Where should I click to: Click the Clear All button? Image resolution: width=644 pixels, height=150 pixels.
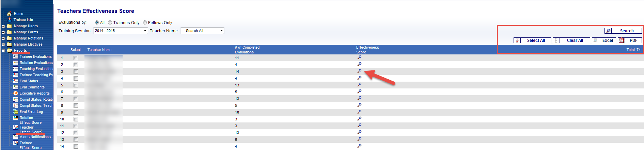tap(575, 40)
